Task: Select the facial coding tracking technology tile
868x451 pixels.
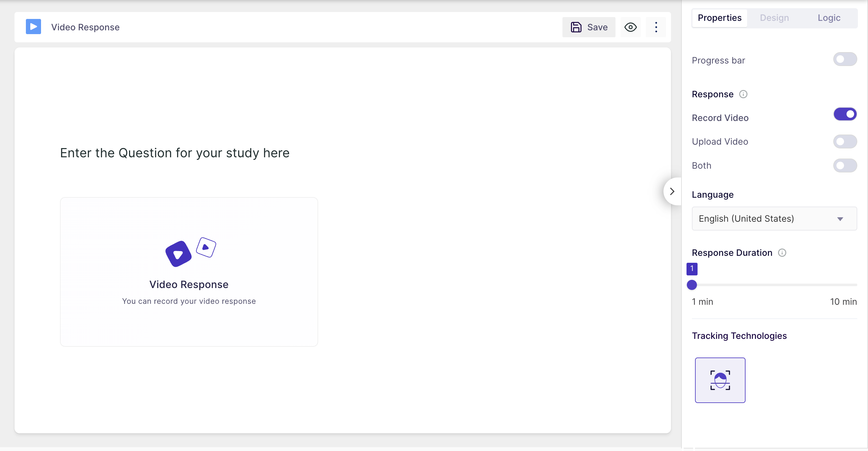Action: [720, 380]
